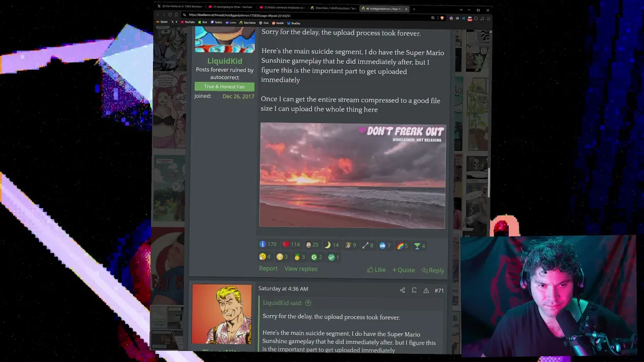Click the green checkmark reaction with 1
The height and width of the screenshot is (362, 644).
click(x=334, y=257)
